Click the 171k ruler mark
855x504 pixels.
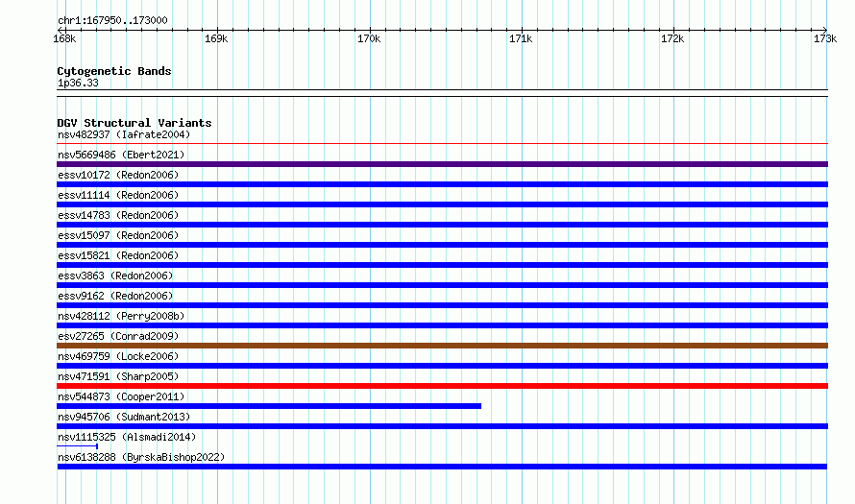521,38
